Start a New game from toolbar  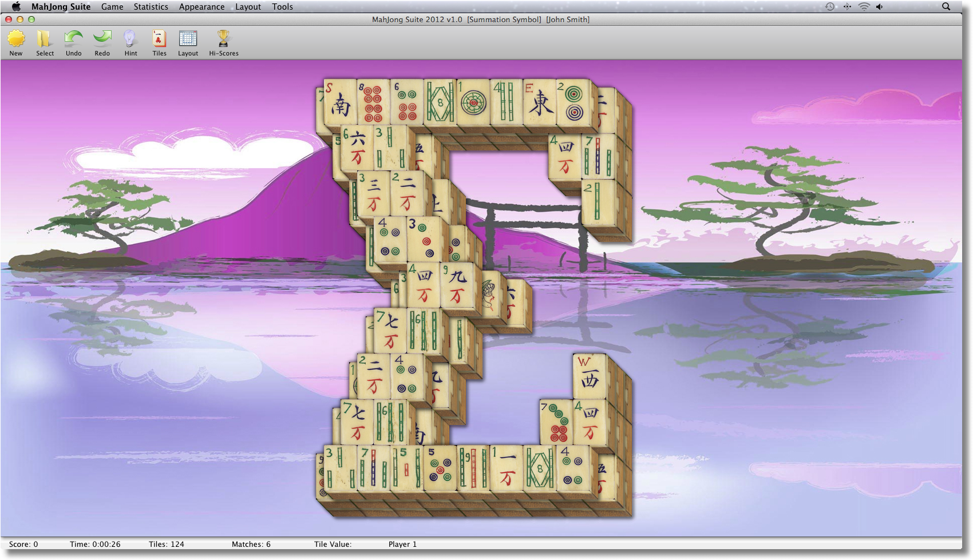pyautogui.click(x=16, y=43)
